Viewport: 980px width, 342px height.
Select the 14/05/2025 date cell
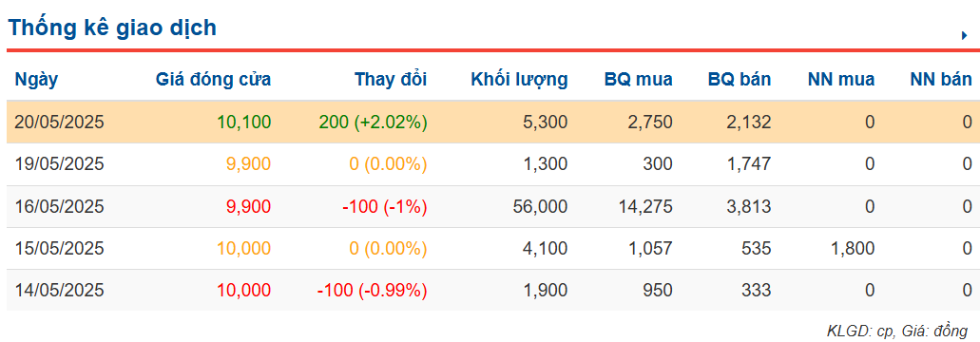pyautogui.click(x=59, y=290)
